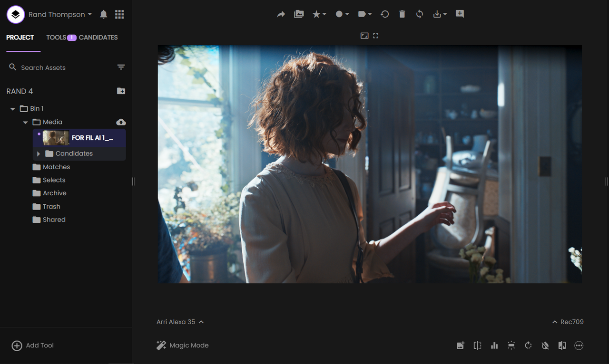The width and height of the screenshot is (609, 364).
Task: Open the star rating dropdown
Action: pyautogui.click(x=319, y=14)
